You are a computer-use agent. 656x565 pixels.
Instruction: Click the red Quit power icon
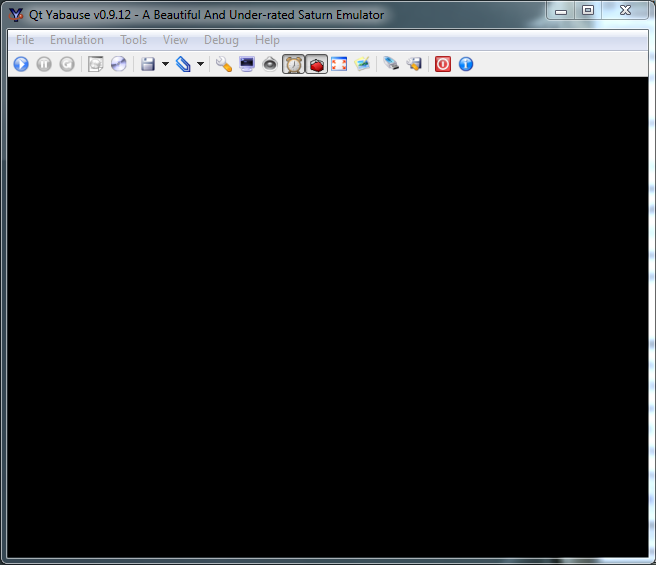pyautogui.click(x=442, y=64)
